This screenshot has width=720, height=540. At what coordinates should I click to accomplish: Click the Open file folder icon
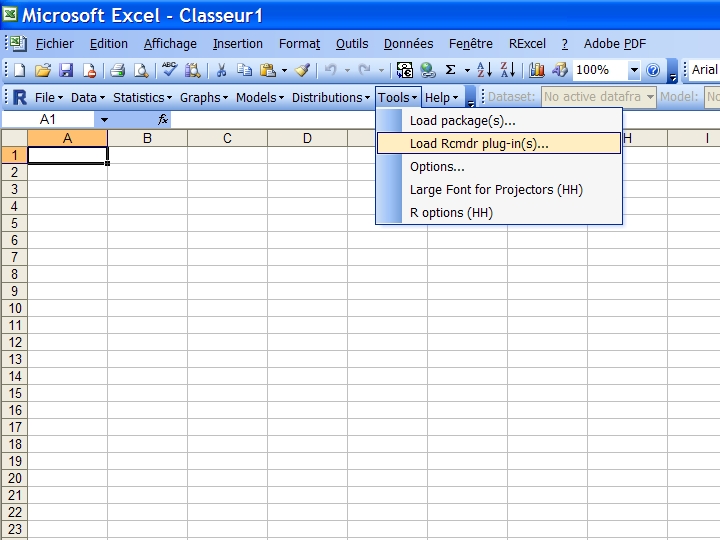click(43, 70)
